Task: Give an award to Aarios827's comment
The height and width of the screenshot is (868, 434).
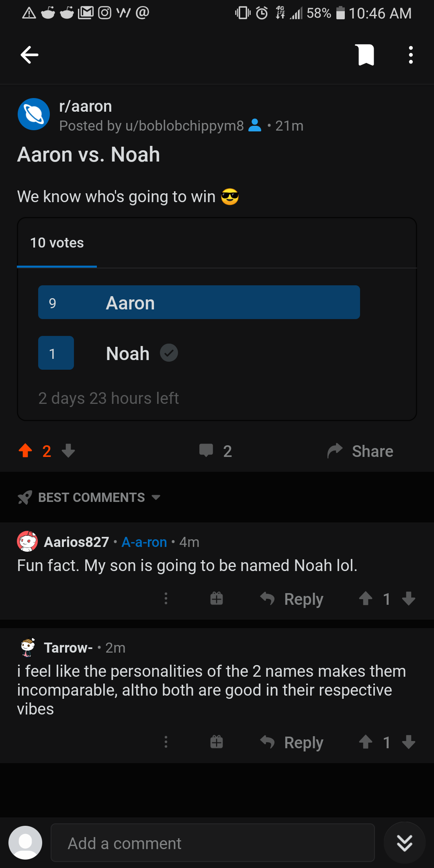Action: [x=216, y=598]
